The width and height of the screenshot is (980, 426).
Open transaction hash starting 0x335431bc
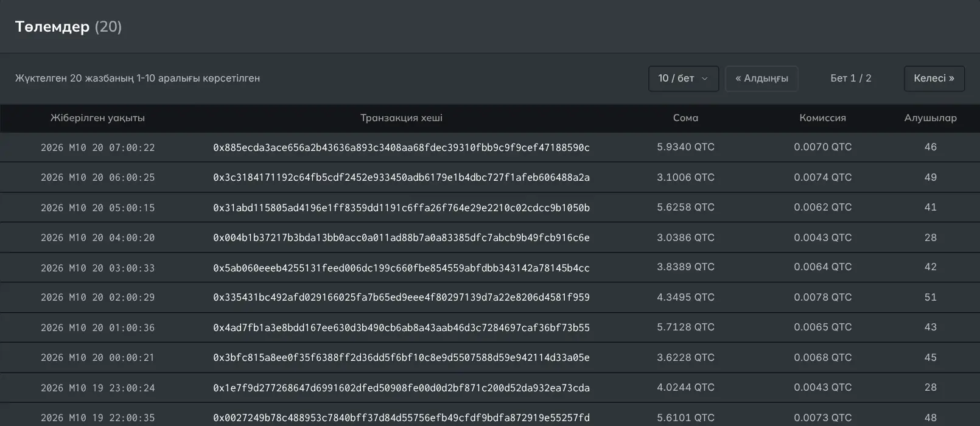pyautogui.click(x=402, y=298)
